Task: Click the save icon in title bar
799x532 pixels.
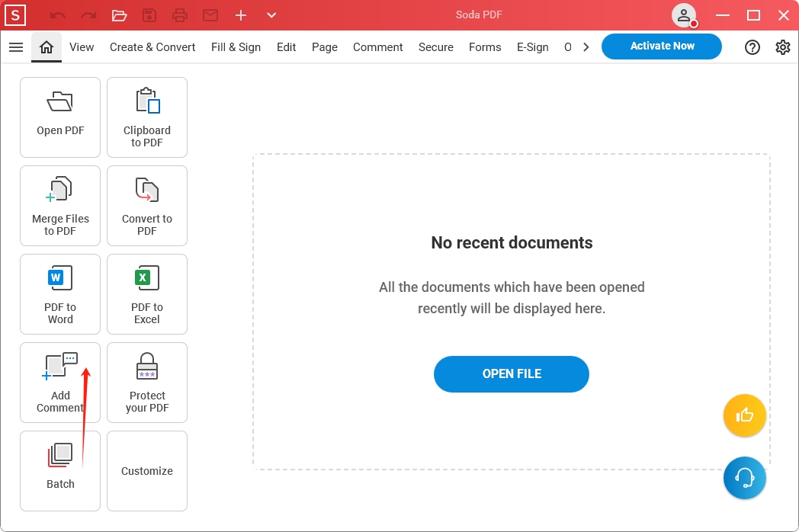Action: tap(149, 15)
